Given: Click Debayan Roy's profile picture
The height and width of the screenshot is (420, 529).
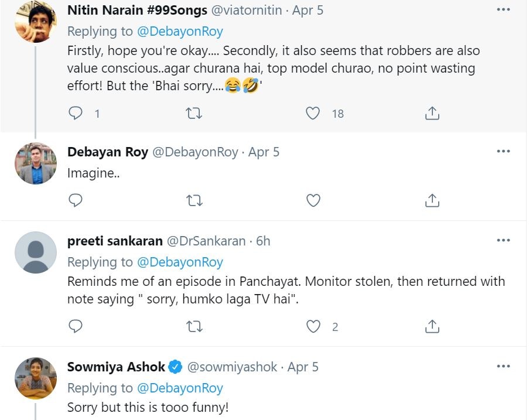Looking at the screenshot, I should point(36,163).
